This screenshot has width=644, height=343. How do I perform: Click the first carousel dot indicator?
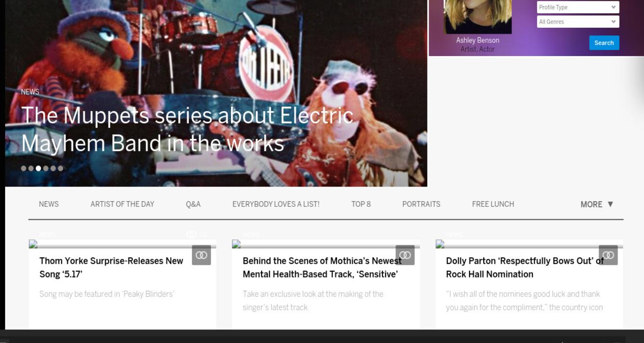[24, 168]
